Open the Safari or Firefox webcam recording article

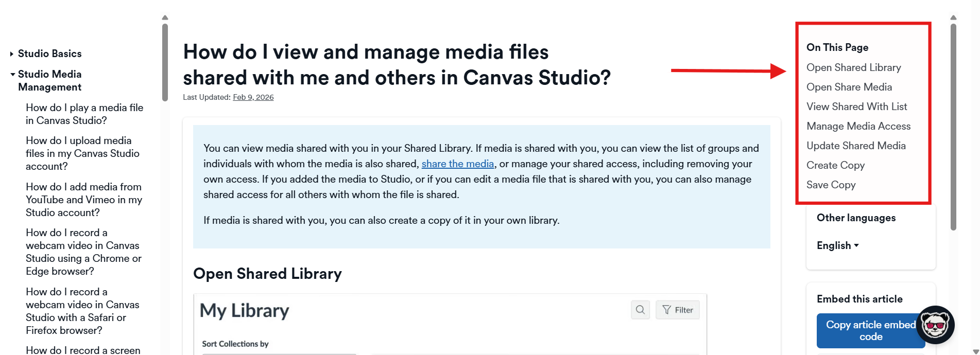tap(82, 311)
